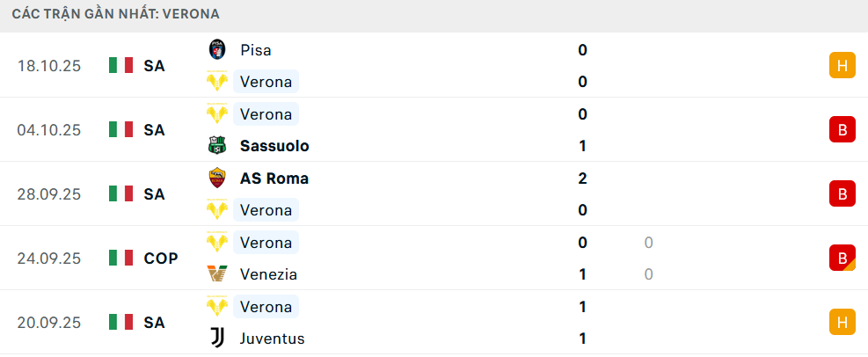Open the Sassuolo team link
The height and width of the screenshot is (357, 868).
click(274, 146)
